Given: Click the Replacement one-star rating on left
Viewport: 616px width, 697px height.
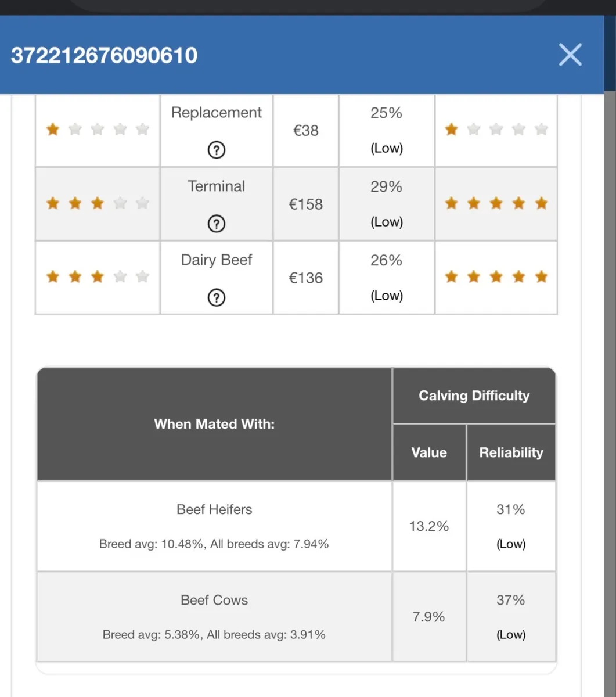Looking at the screenshot, I should pyautogui.click(x=98, y=129).
